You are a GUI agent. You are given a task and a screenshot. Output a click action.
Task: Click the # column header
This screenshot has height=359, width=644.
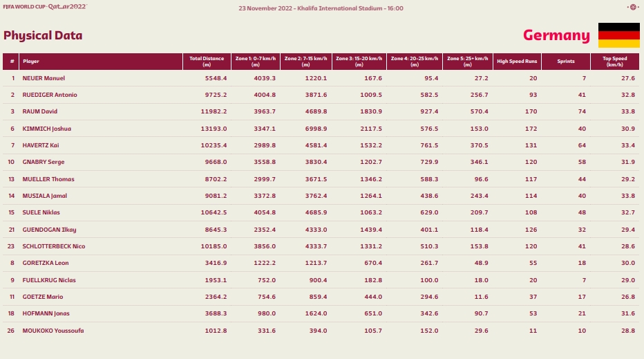pos(10,62)
